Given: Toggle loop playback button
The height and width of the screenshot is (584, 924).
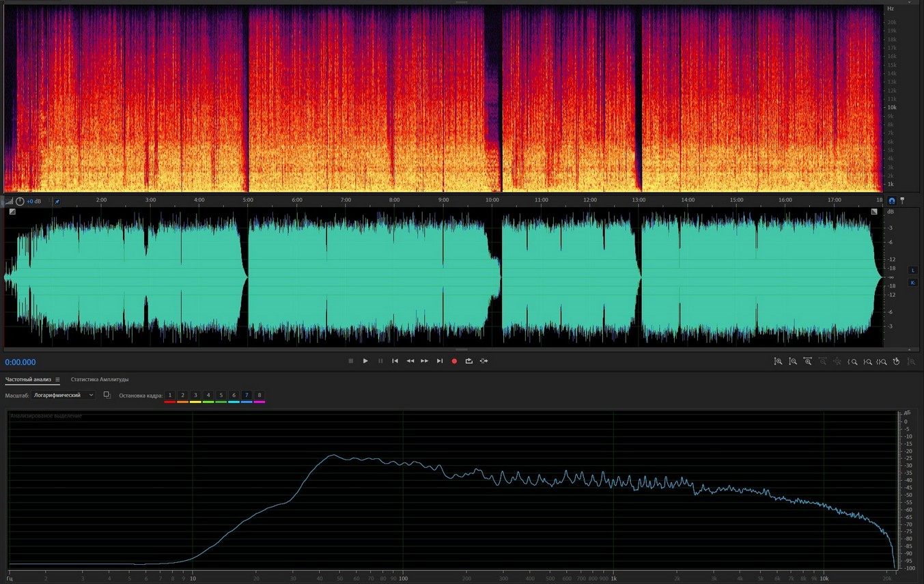Looking at the screenshot, I should coord(469,361).
